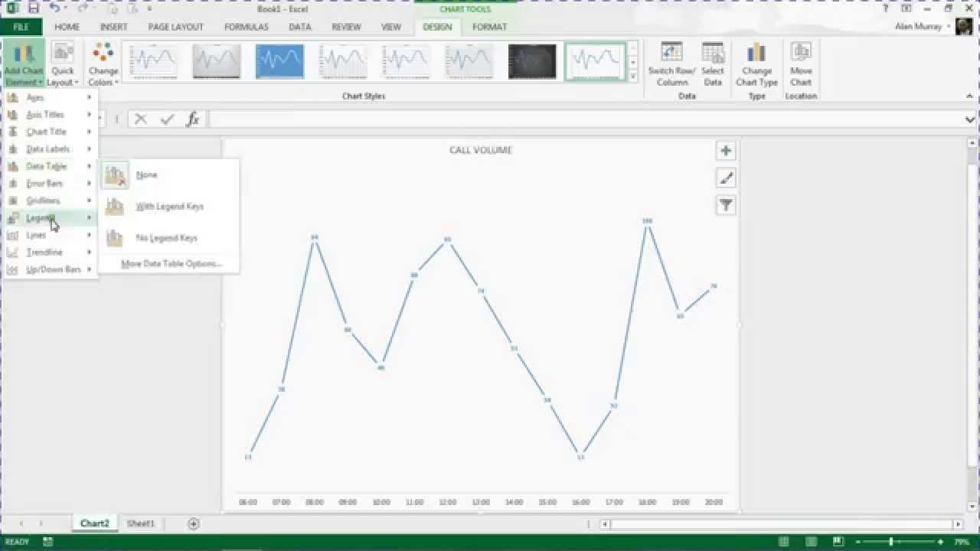This screenshot has height=551, width=980.
Task: Click the Insert Function fx icon
Action: [193, 119]
